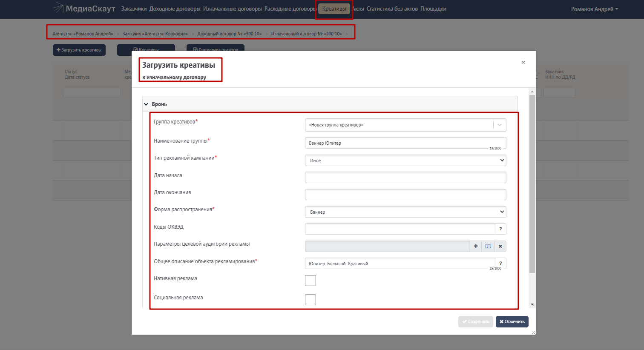
Task: Click the dialog scrollbar up arrow
Action: (532, 92)
